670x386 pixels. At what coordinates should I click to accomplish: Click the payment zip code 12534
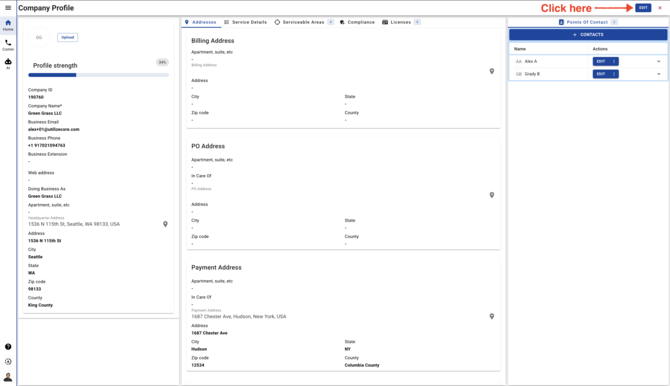click(x=198, y=365)
